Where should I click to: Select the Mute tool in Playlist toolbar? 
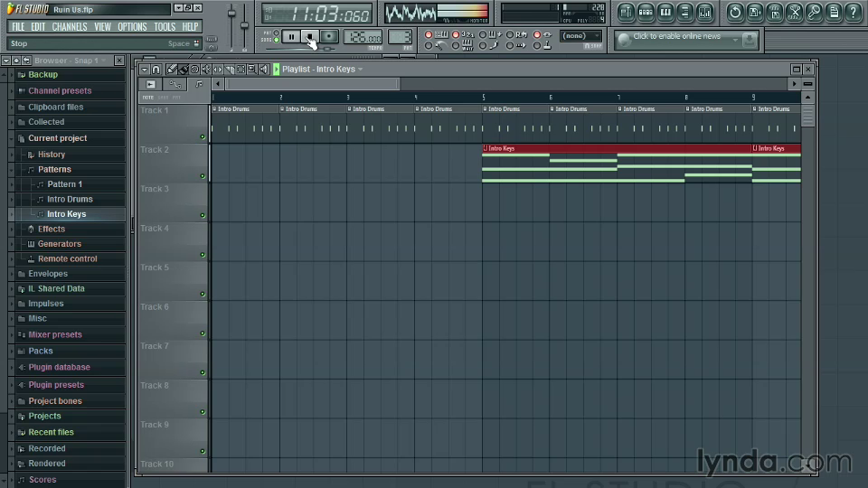point(206,70)
